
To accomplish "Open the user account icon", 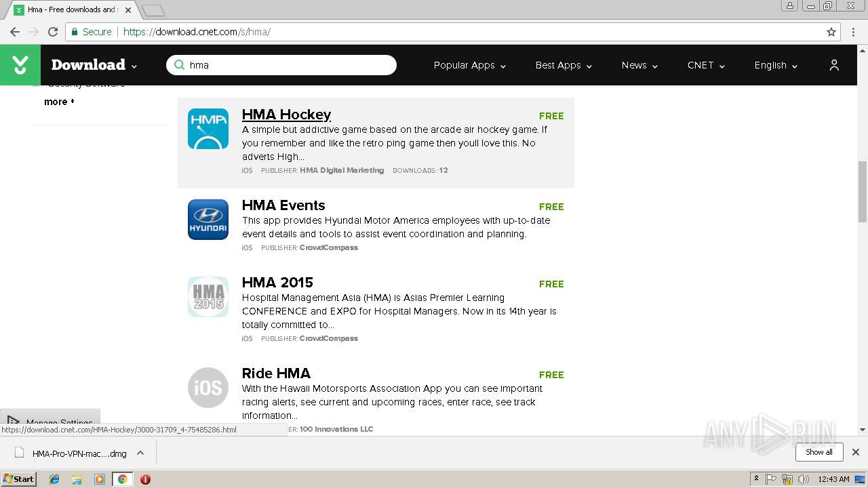I will (834, 65).
